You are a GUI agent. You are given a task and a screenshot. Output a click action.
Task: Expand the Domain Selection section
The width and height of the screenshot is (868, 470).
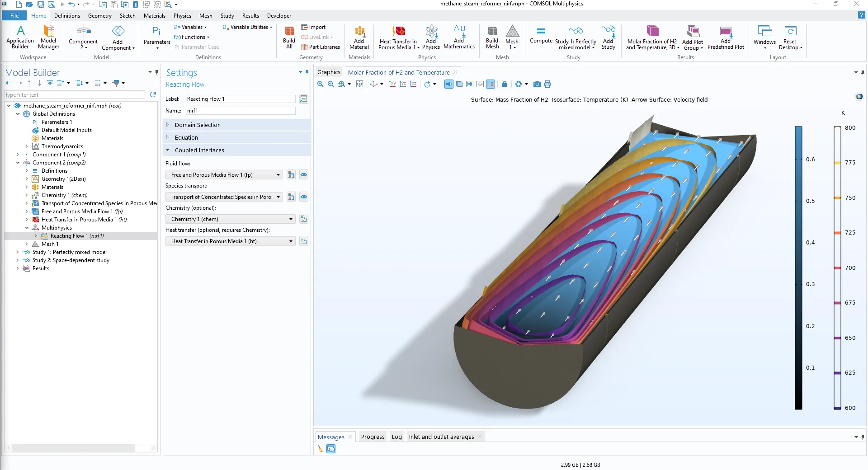click(x=168, y=125)
